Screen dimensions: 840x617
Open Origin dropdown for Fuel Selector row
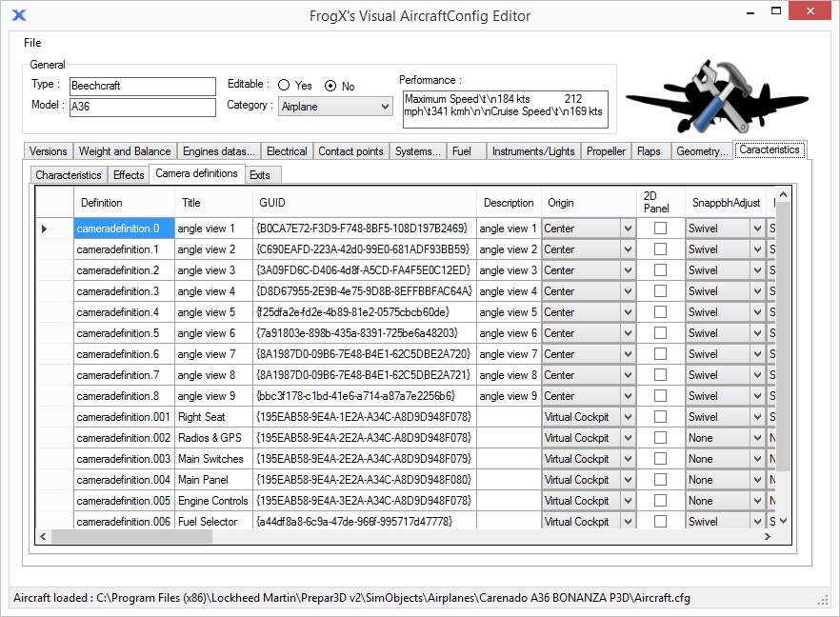point(628,521)
